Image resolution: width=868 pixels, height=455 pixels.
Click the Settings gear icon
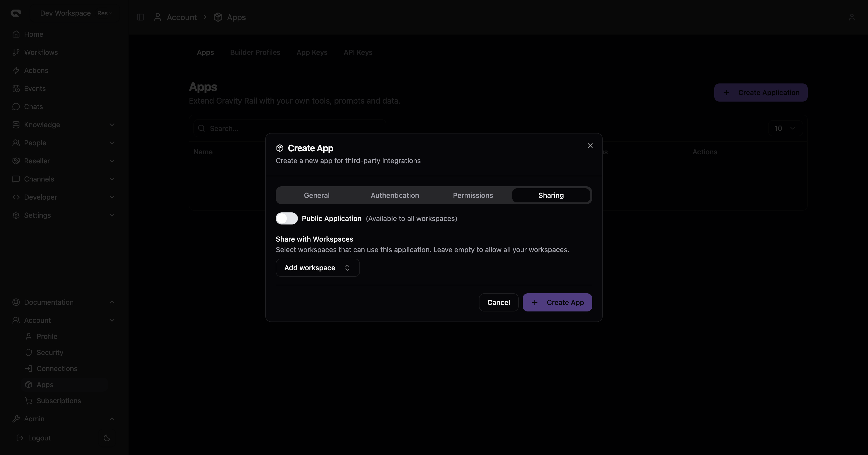[16, 215]
